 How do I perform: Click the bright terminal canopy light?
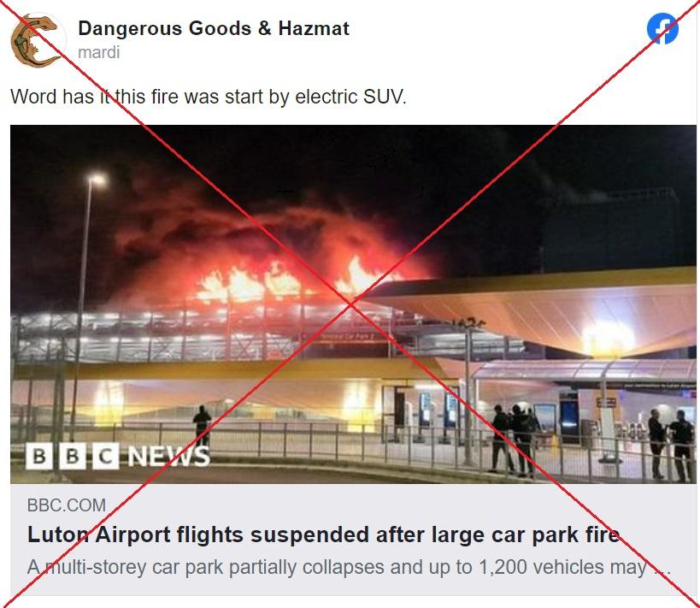(608, 339)
